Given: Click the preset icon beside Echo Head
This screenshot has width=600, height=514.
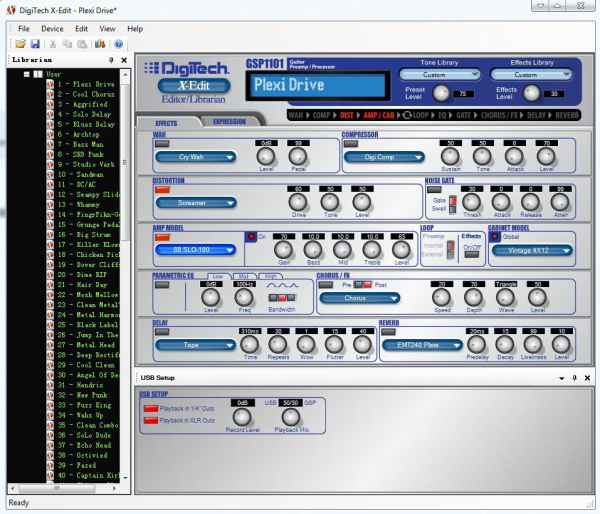Looking at the screenshot, I should (x=50, y=445).
